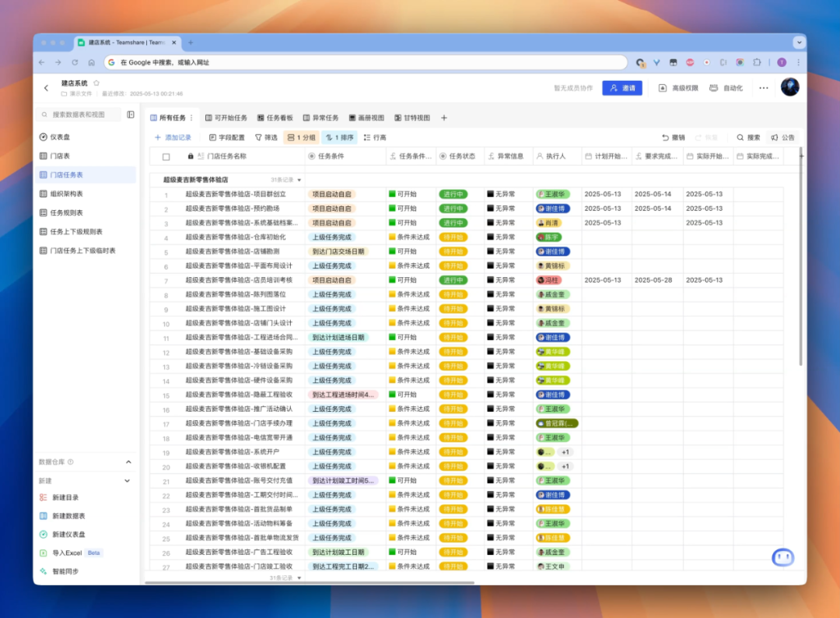Star the 建店系统 document

click(96, 83)
